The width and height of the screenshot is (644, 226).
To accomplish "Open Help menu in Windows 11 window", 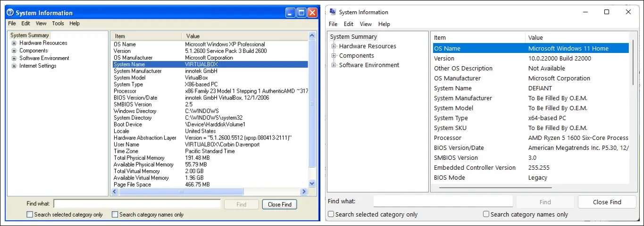I will [x=385, y=24].
